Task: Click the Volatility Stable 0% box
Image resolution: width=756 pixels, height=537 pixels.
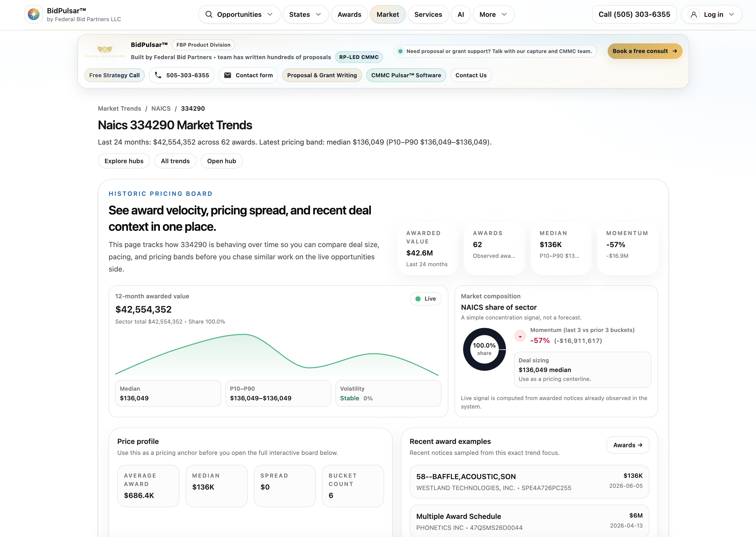Action: point(388,393)
